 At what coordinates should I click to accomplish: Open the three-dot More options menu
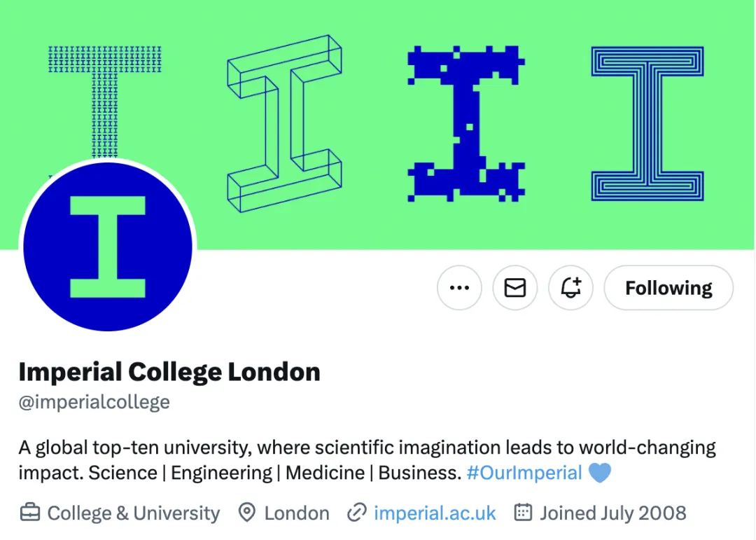click(459, 288)
